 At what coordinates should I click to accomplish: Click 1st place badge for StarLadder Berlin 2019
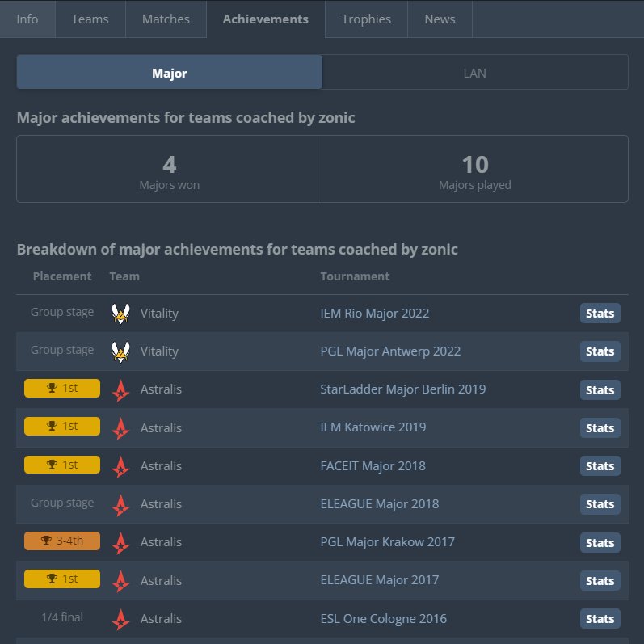(62, 388)
